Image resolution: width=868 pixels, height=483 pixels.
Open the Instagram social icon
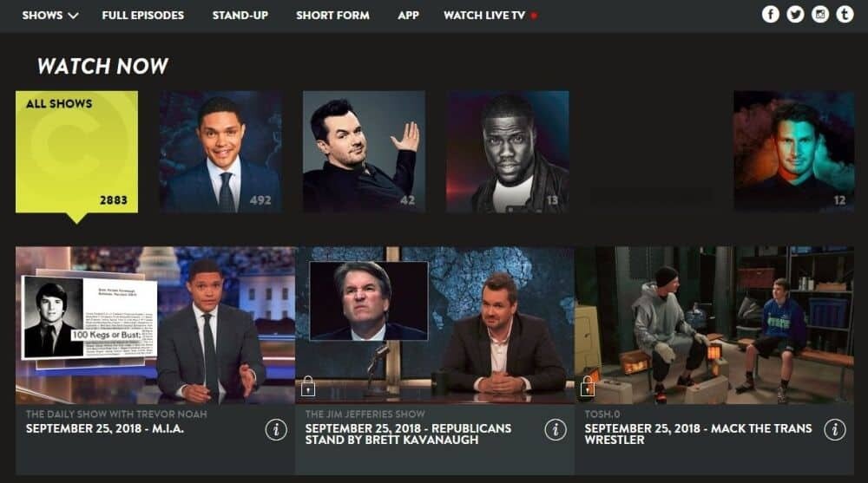pyautogui.click(x=820, y=15)
